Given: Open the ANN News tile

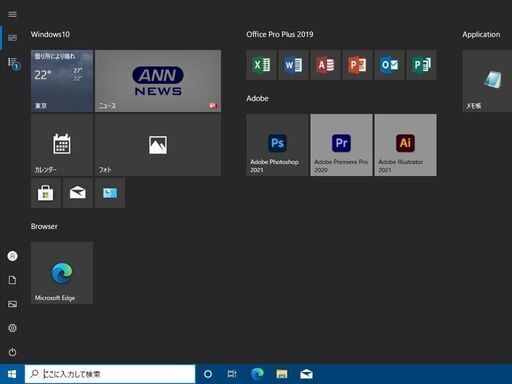Looking at the screenshot, I should point(158,81).
